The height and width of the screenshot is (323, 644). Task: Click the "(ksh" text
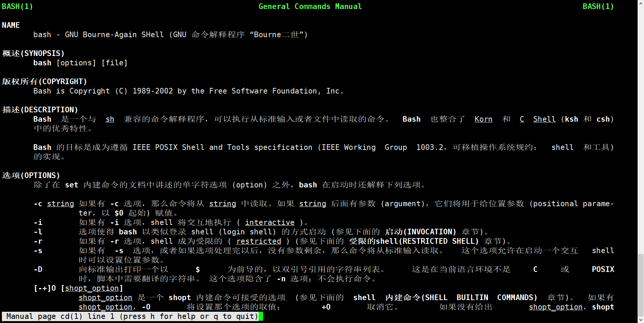(x=569, y=119)
